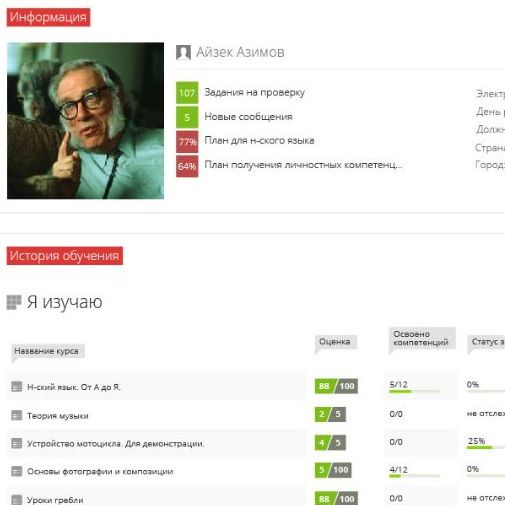Click course icon beside Основы фотографии и композиции

click(17, 471)
